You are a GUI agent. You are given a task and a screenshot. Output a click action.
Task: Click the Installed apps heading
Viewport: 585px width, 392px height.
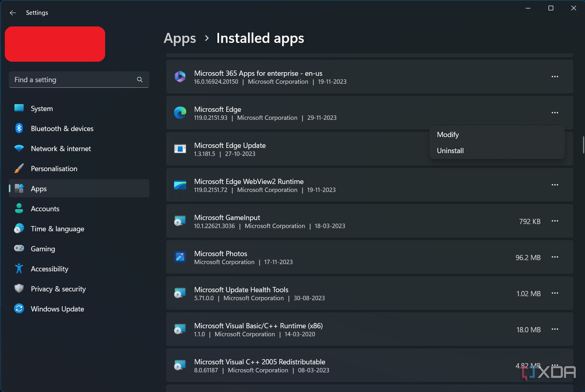click(x=260, y=38)
